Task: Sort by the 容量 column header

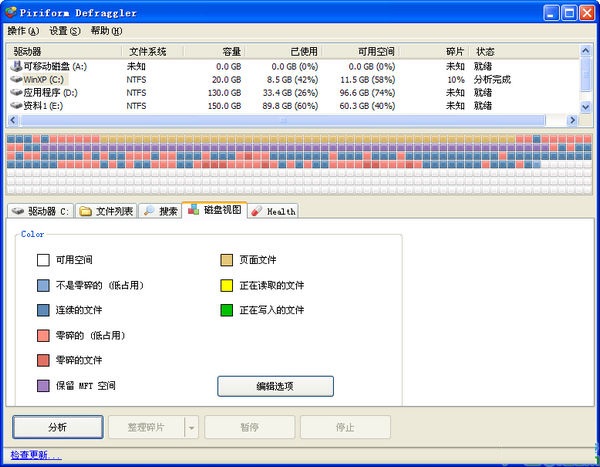Action: [214, 51]
